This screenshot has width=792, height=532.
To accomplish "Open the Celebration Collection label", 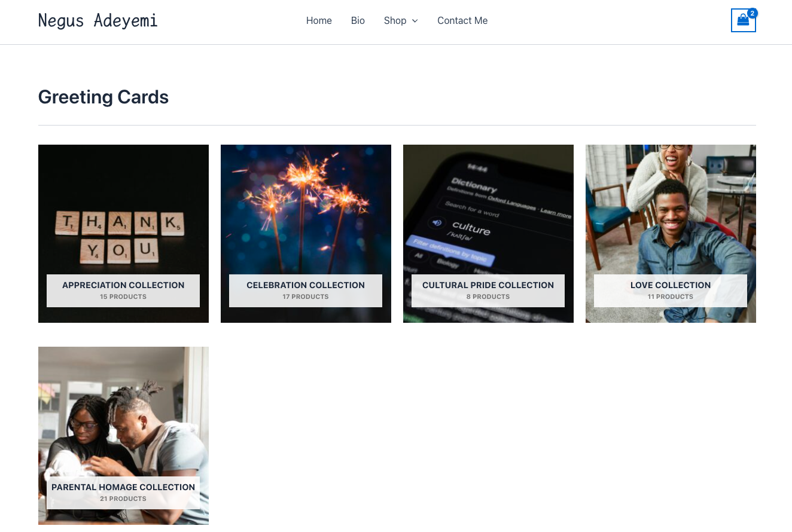I will [306, 285].
